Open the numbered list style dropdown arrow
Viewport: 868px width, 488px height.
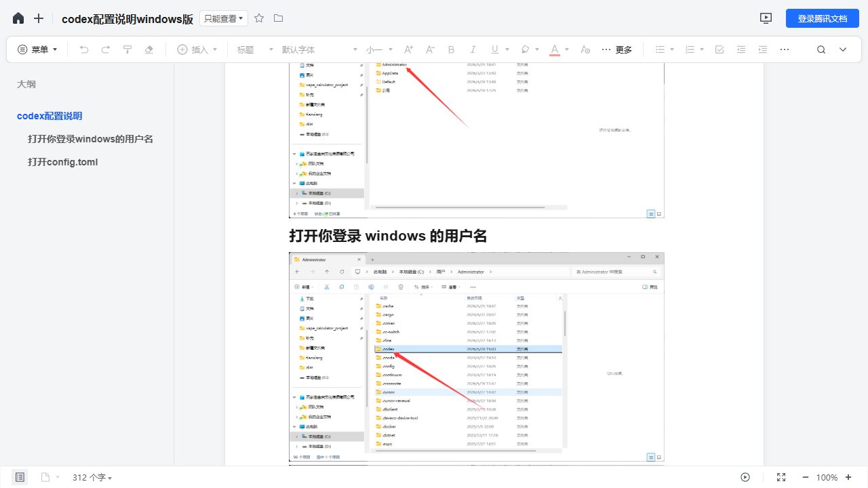pyautogui.click(x=702, y=49)
